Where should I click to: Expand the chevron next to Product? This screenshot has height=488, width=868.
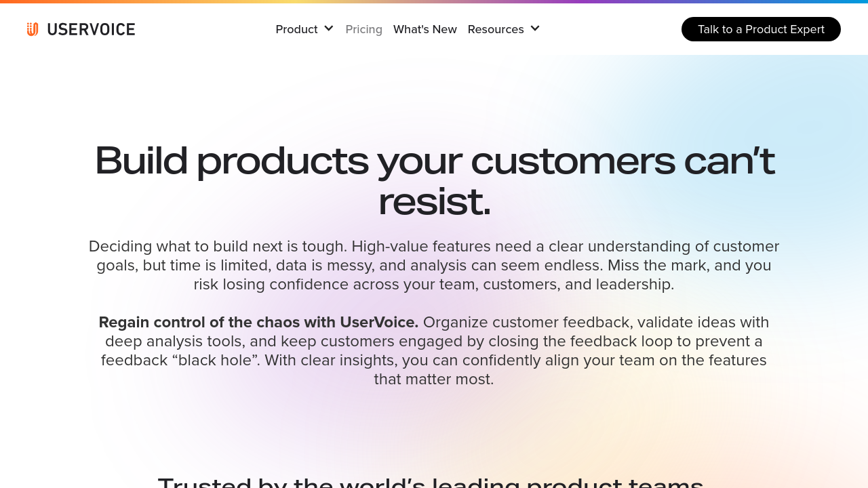(329, 28)
